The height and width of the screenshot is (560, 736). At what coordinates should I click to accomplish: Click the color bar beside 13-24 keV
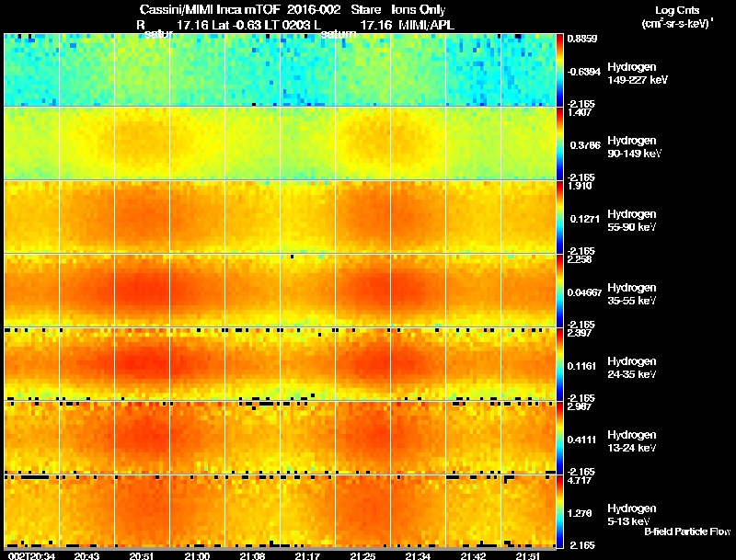pyautogui.click(x=559, y=438)
